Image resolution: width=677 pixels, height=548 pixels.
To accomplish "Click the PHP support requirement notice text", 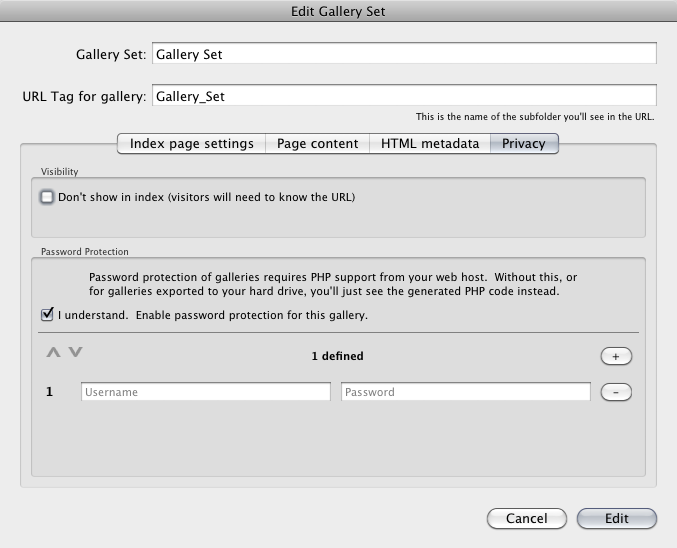I will click(x=333, y=284).
